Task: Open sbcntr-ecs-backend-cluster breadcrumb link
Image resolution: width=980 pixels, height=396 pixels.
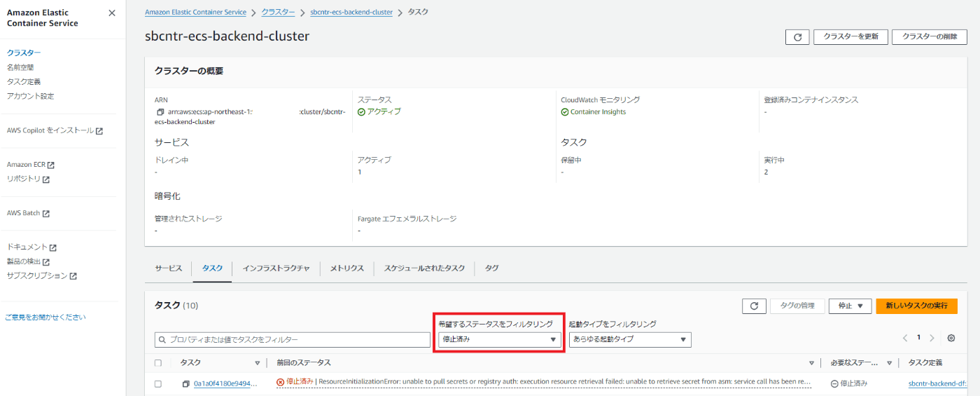Action: click(x=352, y=12)
